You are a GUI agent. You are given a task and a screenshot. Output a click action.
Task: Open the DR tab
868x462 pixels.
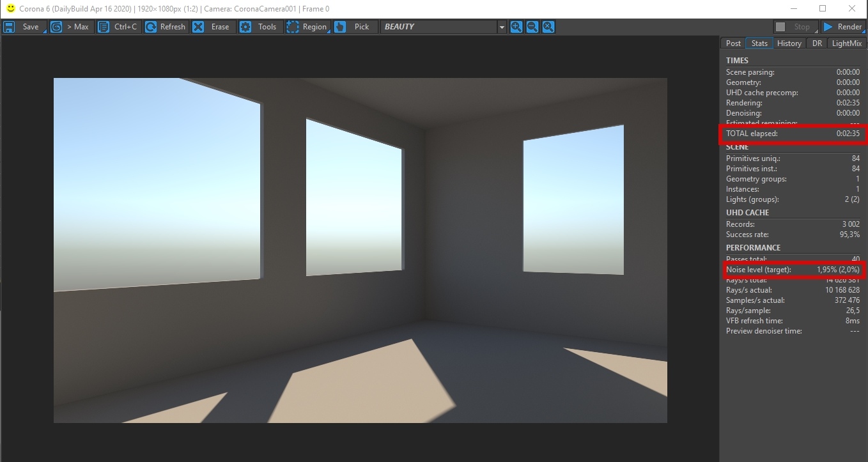(x=817, y=43)
